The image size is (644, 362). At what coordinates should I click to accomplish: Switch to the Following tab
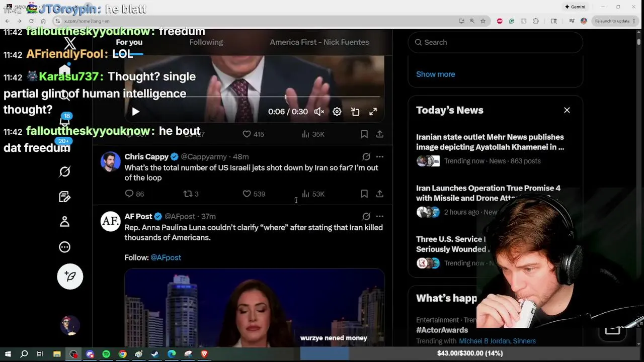(206, 42)
